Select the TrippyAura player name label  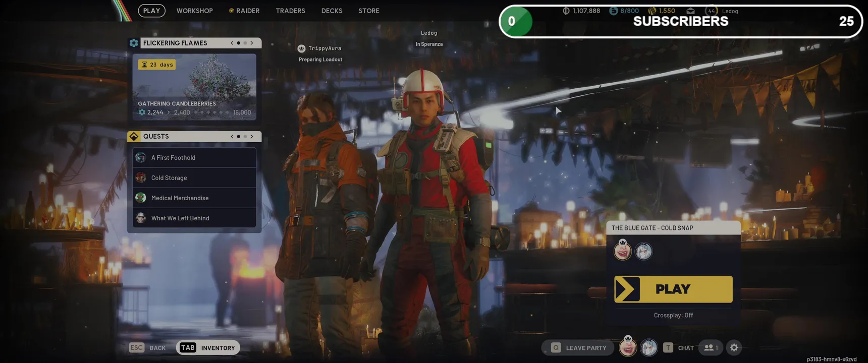(325, 48)
